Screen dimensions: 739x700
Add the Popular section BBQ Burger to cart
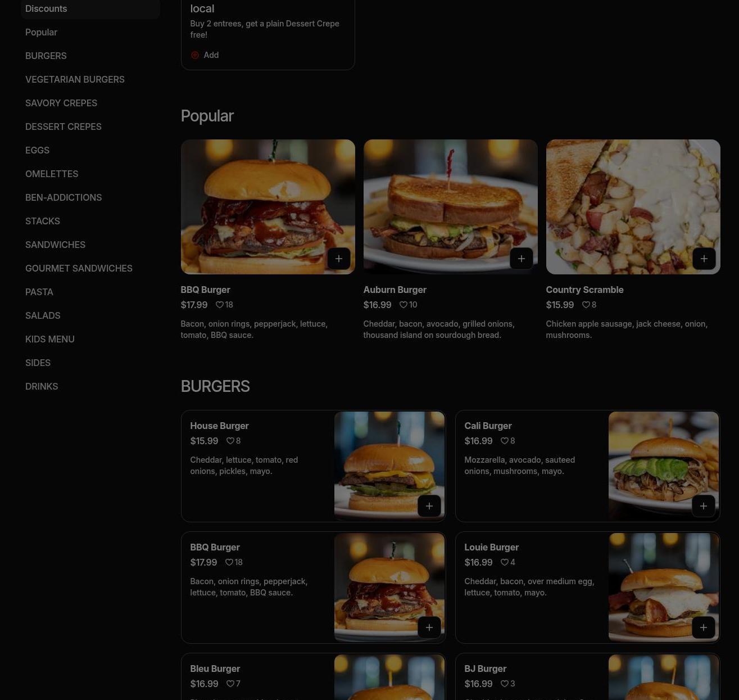click(x=339, y=259)
